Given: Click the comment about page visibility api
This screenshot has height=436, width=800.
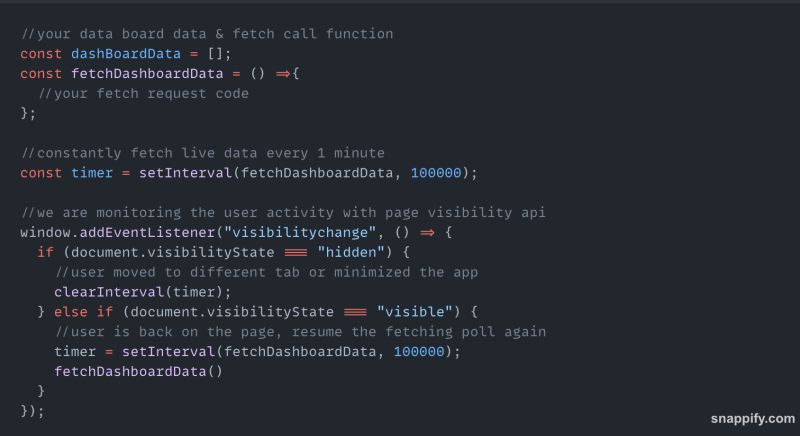Looking at the screenshot, I should [283, 213].
